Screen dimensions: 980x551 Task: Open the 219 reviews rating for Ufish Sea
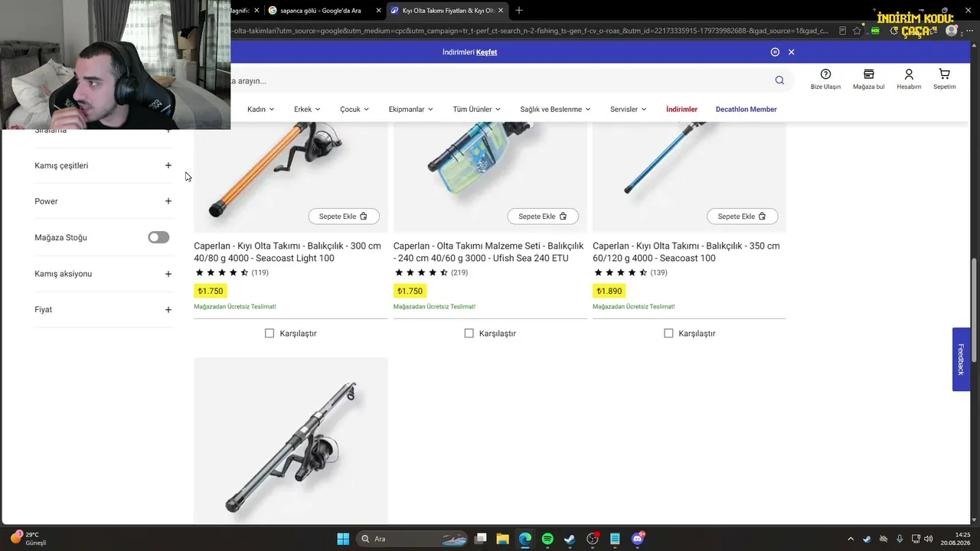(431, 272)
